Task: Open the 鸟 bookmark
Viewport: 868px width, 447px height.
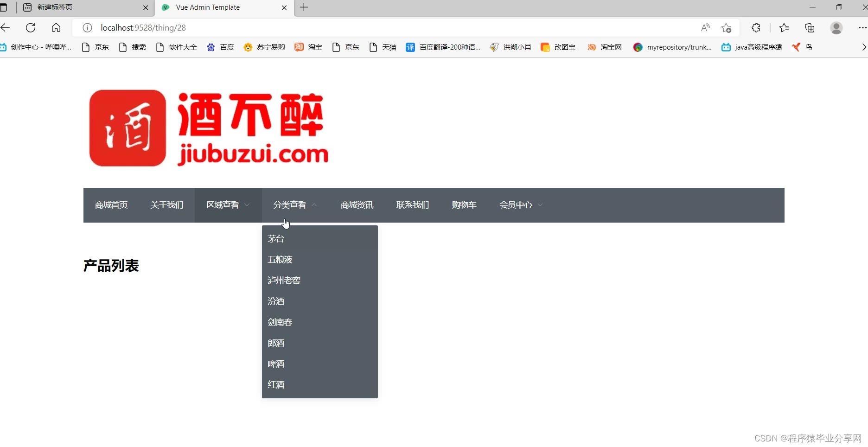Action: [x=802, y=47]
